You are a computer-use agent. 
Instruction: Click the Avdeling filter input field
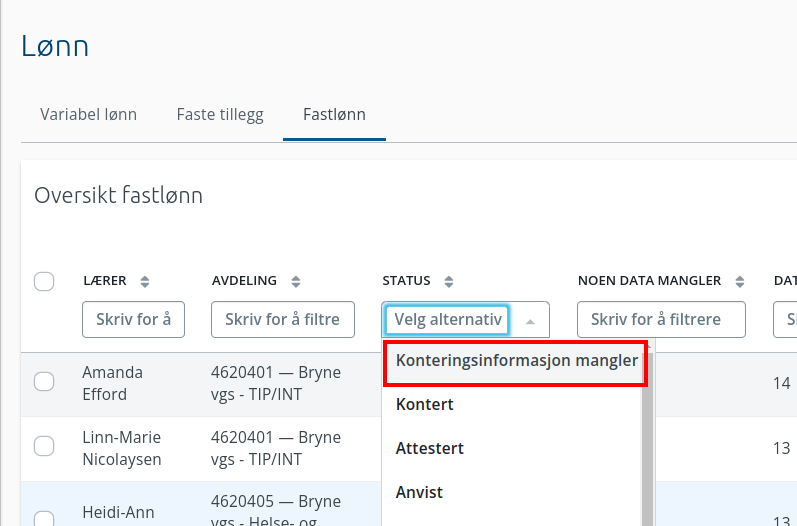coord(283,319)
